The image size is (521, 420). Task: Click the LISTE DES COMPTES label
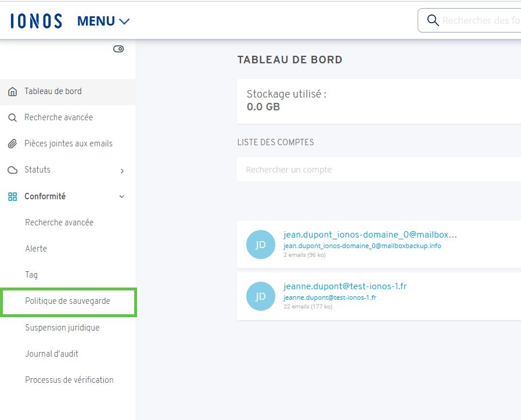[275, 142]
